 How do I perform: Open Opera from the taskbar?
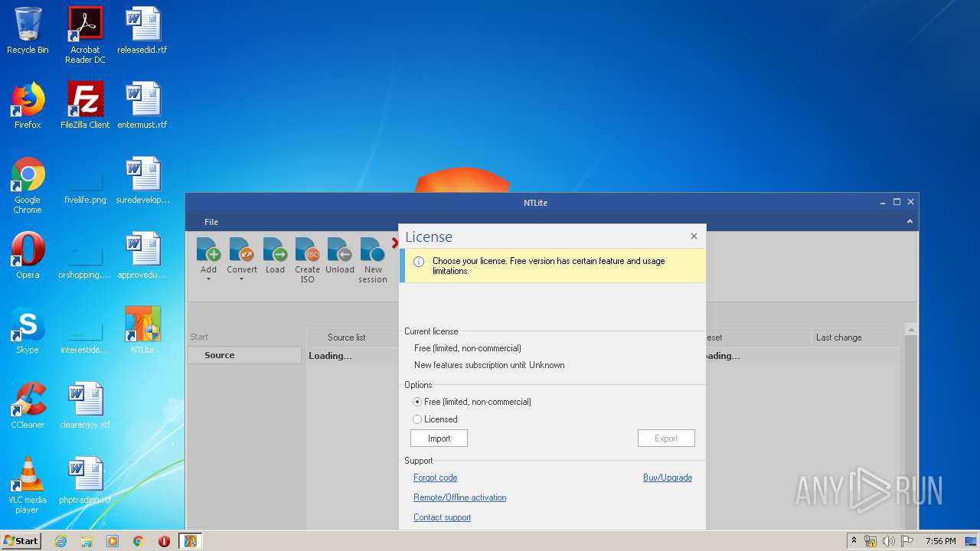point(164,541)
